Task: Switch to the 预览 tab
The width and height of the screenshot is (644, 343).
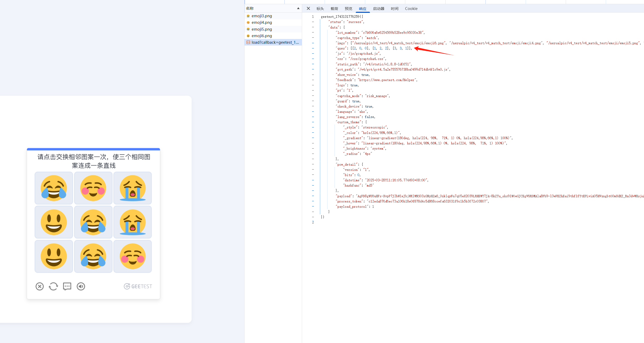Action: click(348, 9)
